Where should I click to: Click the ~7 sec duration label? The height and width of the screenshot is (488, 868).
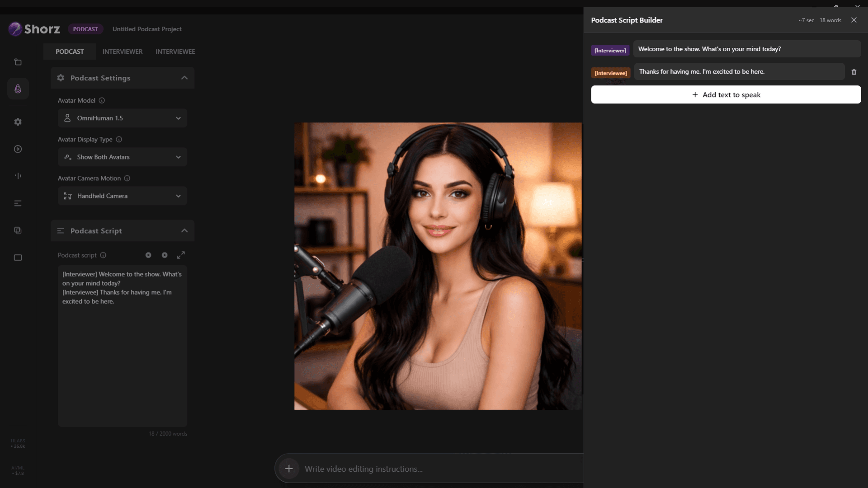click(806, 20)
